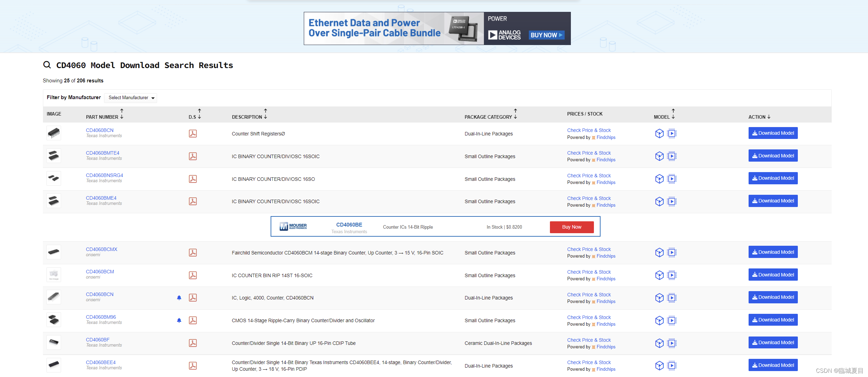Screen dimensions: 868x377
Task: Click the CD4060BCN Texas Instruments chip thumbnail
Action: tap(54, 133)
